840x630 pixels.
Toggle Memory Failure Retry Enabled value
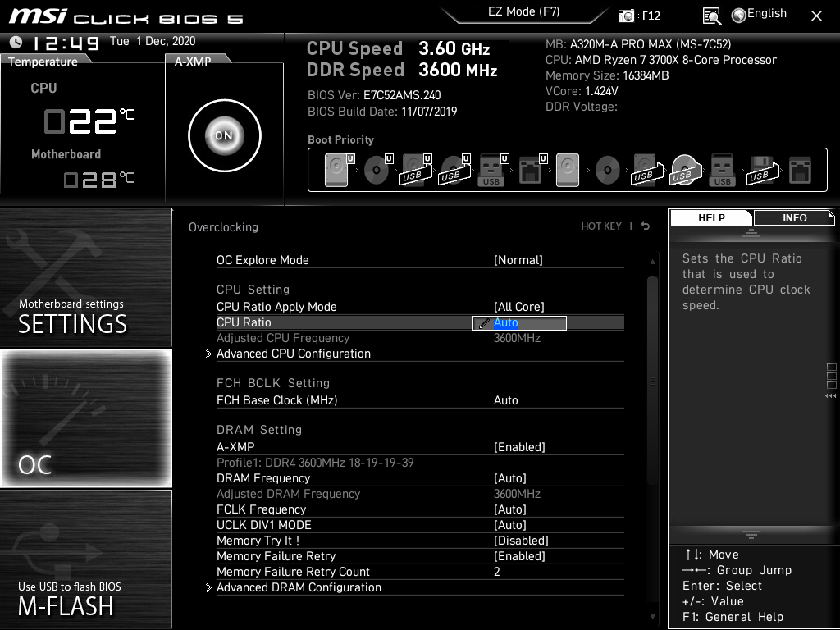point(519,556)
